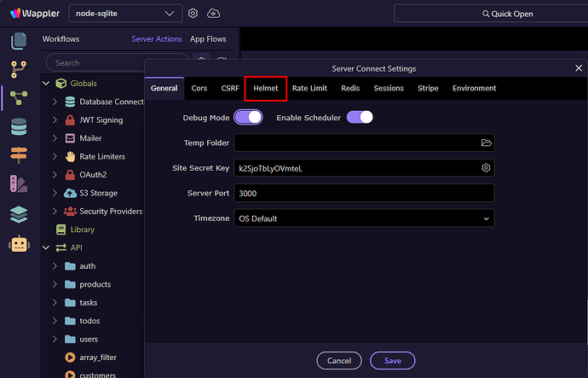Open the Routing signpost sidebar icon
588x378 pixels.
point(19,154)
